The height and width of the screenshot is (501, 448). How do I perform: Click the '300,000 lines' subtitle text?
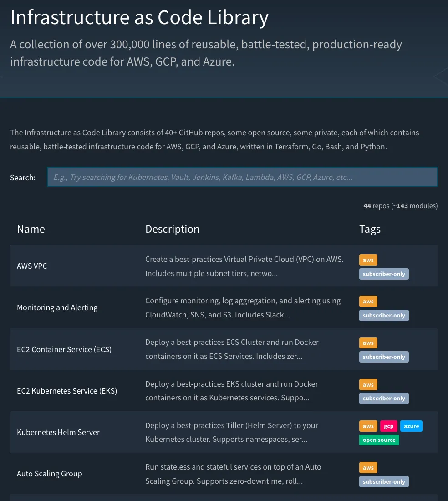(x=206, y=53)
